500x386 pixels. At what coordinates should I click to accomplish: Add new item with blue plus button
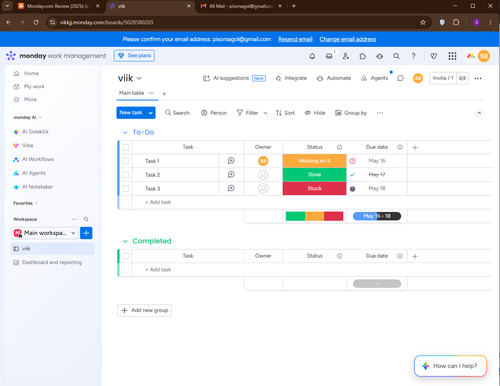click(x=86, y=233)
